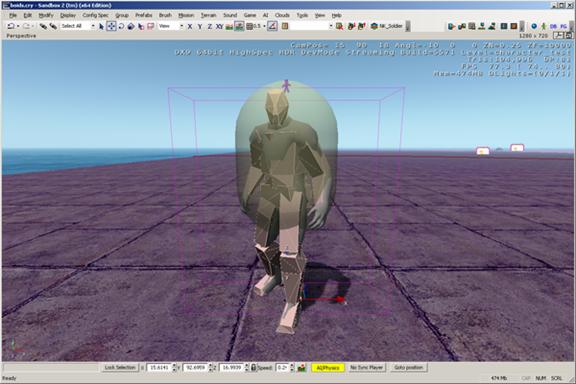Open the Prefabs menu
Screen dimensions: 576x384
[144, 15]
